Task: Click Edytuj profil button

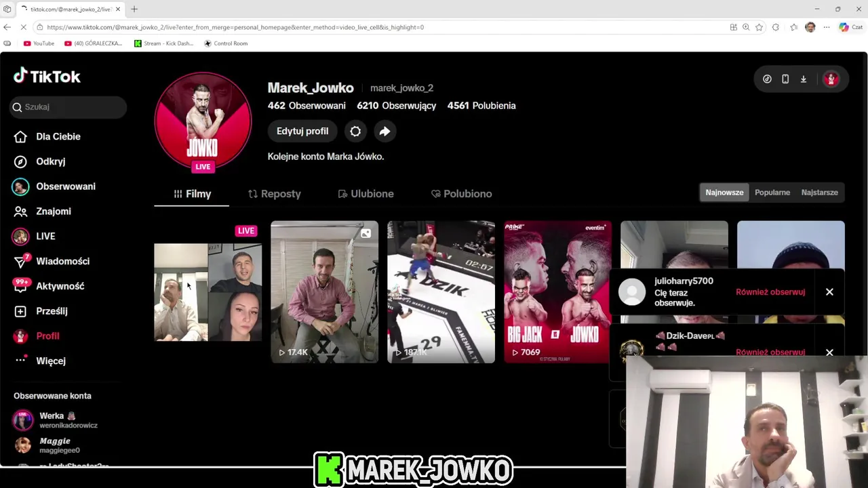Action: (302, 131)
